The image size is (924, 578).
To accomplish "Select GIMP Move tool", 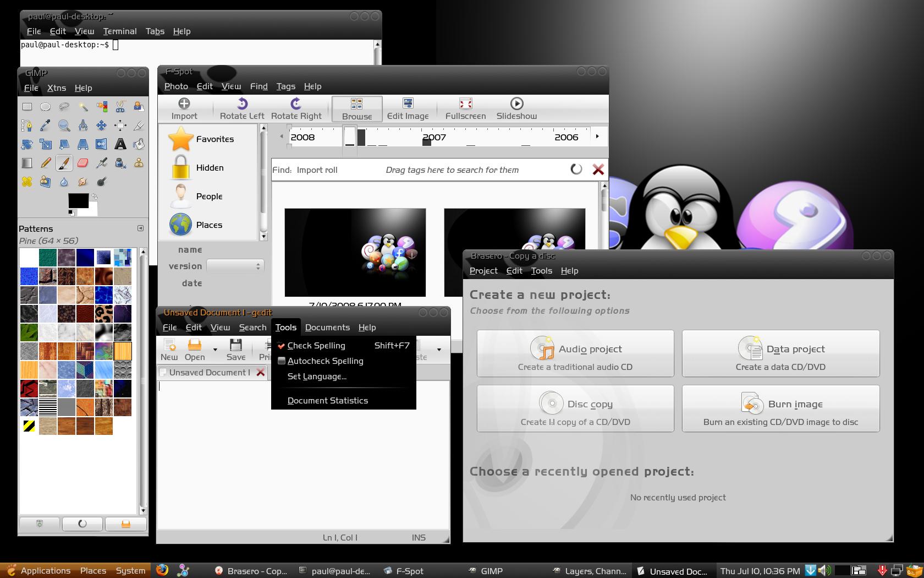I will coord(102,126).
